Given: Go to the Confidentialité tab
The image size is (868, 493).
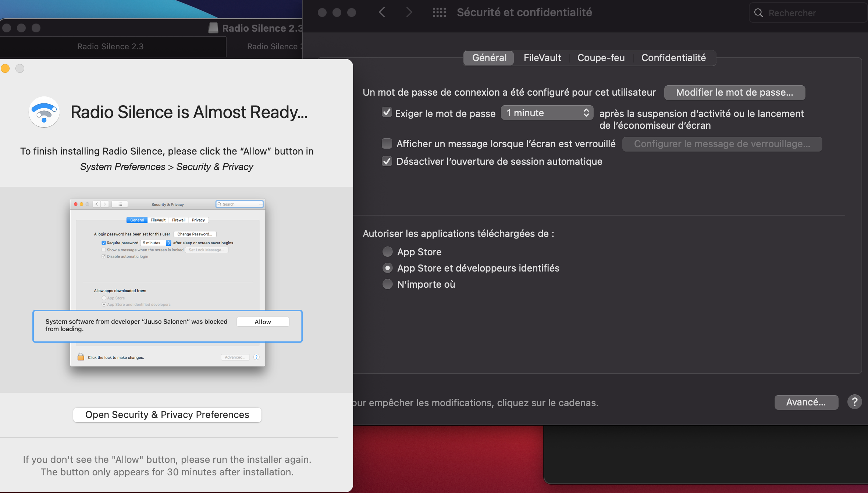Looking at the screenshot, I should tap(673, 58).
